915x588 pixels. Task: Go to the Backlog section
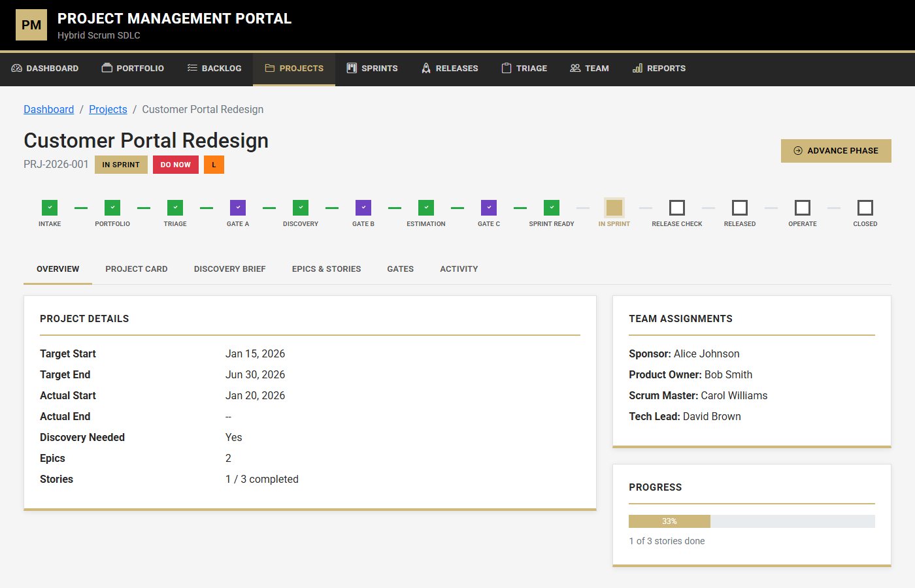[214, 68]
